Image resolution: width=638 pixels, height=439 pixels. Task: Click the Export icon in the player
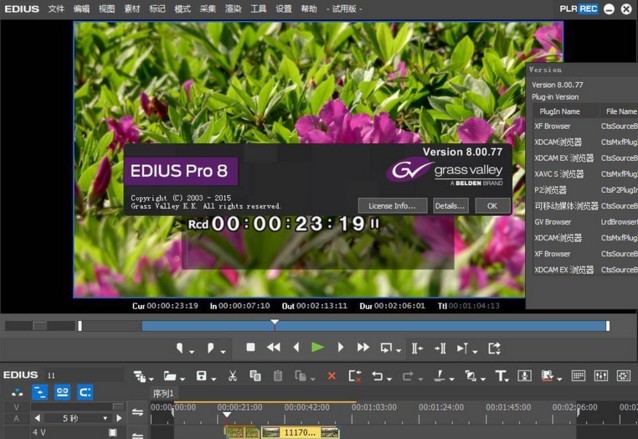pos(494,348)
